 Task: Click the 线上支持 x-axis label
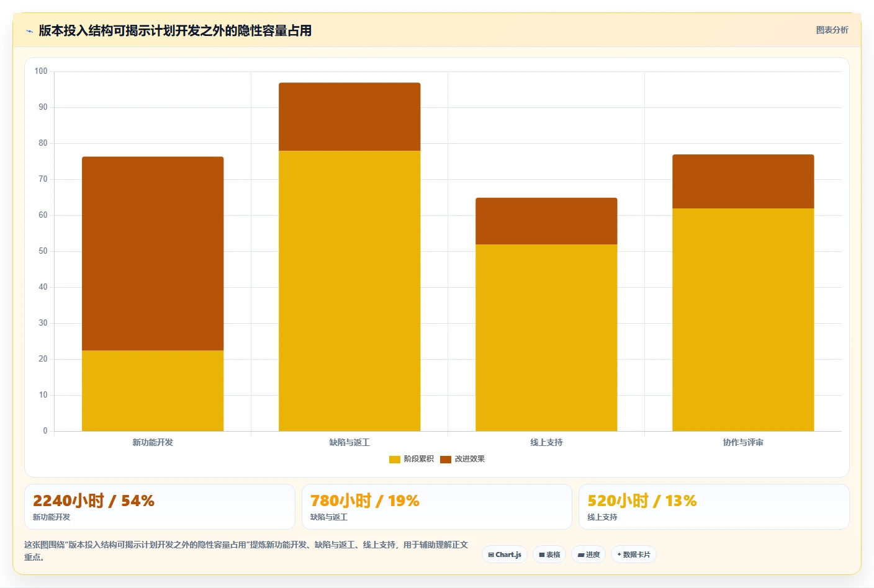pos(546,442)
